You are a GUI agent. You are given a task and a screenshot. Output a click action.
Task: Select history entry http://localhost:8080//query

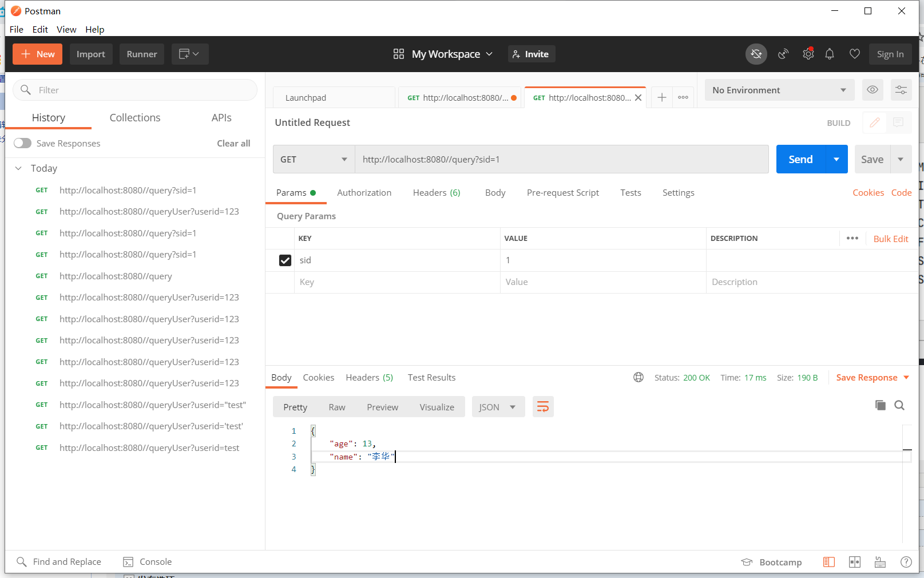coord(116,276)
